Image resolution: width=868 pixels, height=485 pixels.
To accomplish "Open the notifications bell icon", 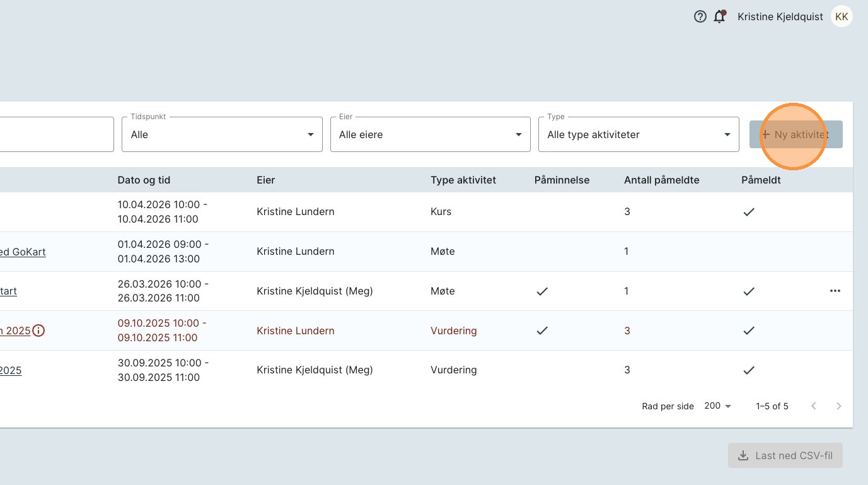I will [719, 17].
